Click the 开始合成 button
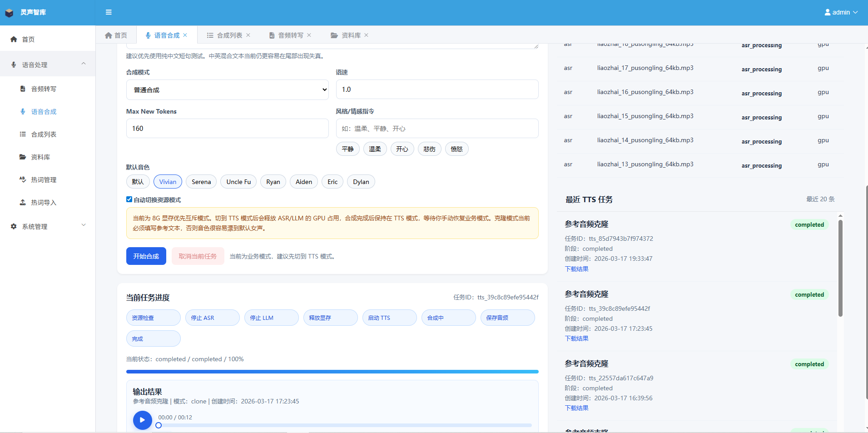868x433 pixels. click(x=146, y=256)
